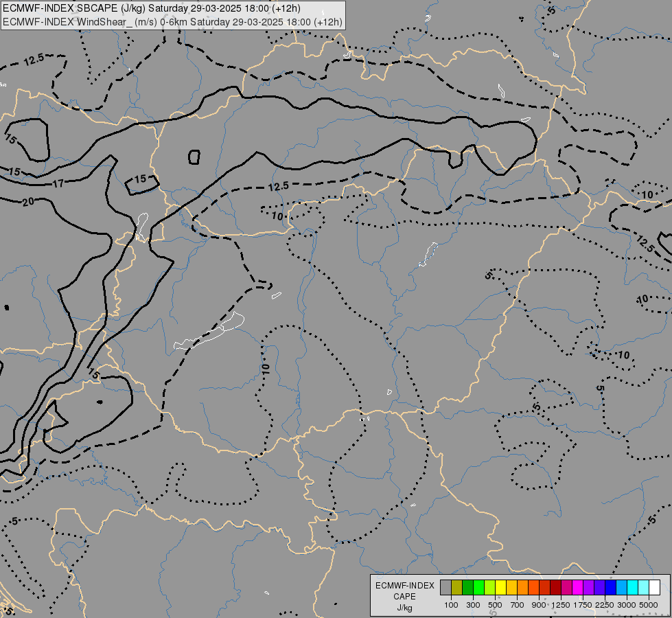Select the white legend swatch above 5000
Viewport: 672px width, 618px height.
point(654,587)
